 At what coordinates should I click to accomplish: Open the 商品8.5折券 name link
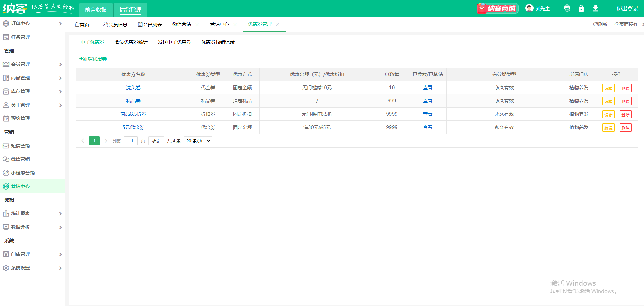point(134,114)
